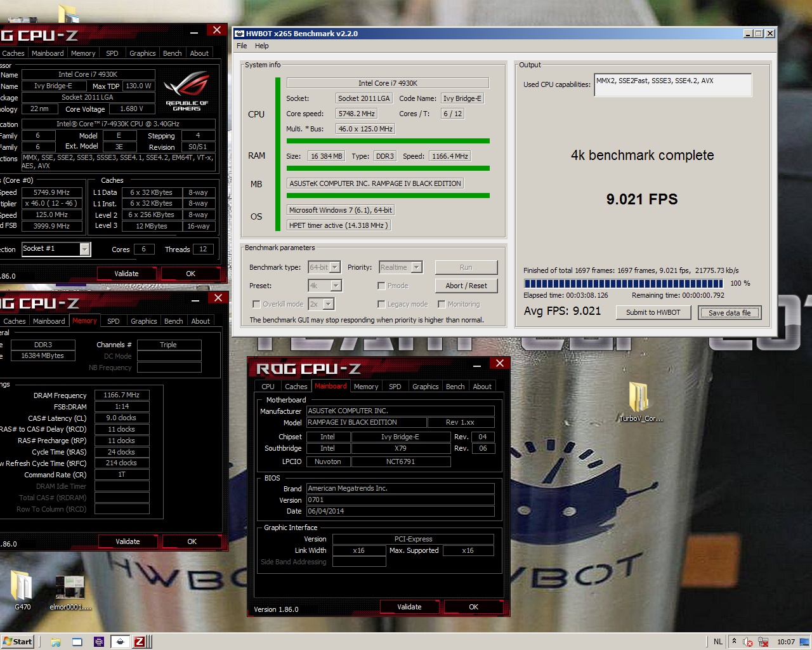Open Windows Explorer from the taskbar
The width and height of the screenshot is (812, 650).
click(56, 642)
